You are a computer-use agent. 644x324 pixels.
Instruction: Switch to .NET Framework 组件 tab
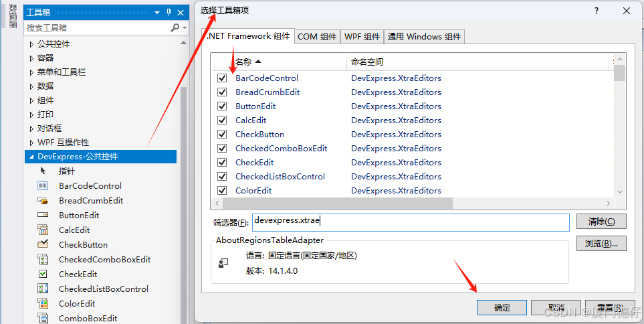pos(249,36)
